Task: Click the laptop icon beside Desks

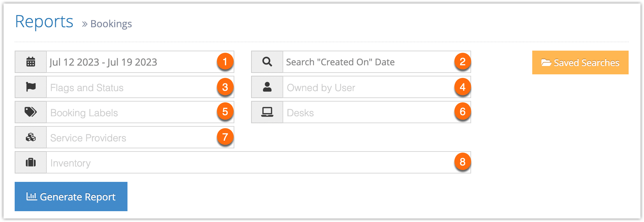Action: tap(267, 112)
